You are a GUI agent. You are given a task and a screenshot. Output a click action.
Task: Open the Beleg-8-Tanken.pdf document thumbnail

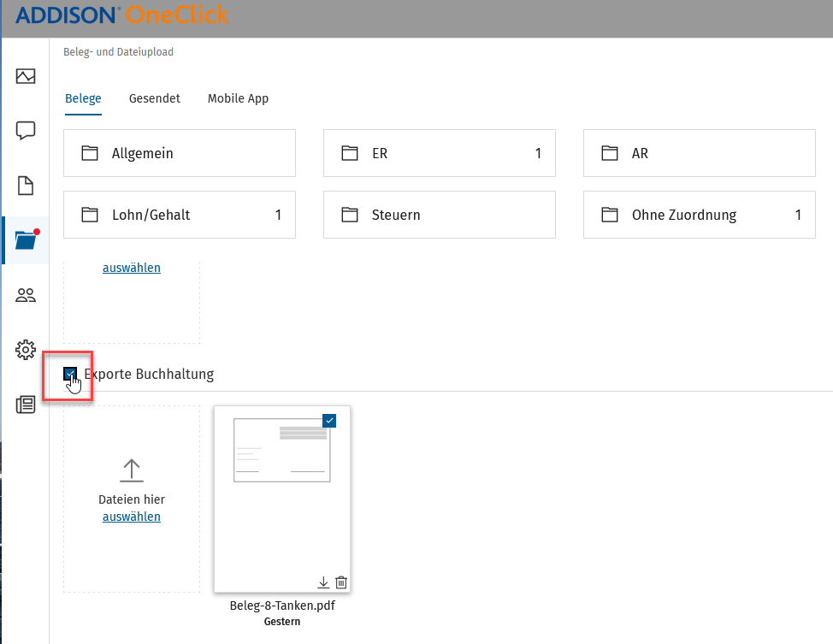(x=282, y=499)
